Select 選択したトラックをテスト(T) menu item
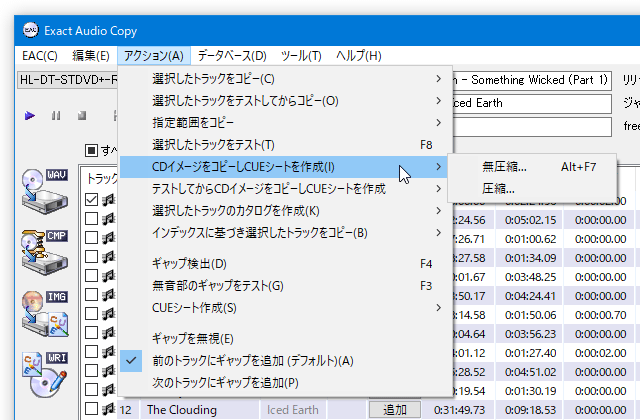640x420 pixels. point(286,145)
